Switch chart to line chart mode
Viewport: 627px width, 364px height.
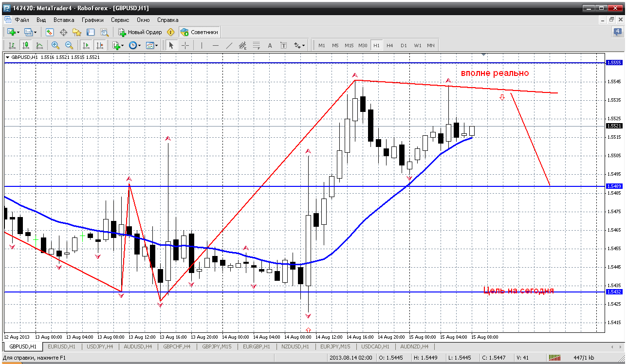tap(39, 45)
